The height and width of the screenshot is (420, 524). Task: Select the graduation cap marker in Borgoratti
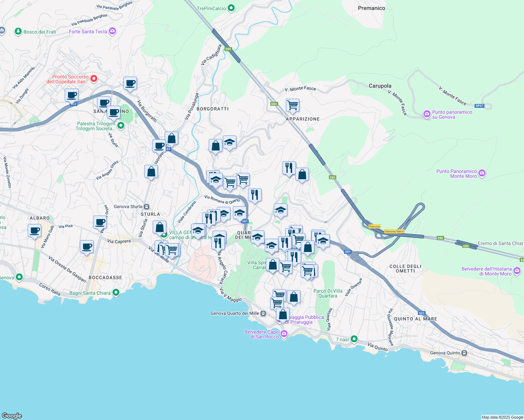pyautogui.click(x=229, y=142)
